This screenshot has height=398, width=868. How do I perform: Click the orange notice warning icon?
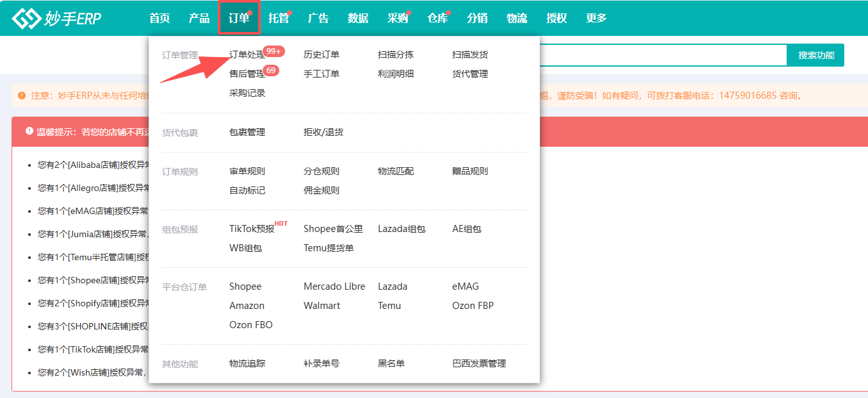pos(22,95)
